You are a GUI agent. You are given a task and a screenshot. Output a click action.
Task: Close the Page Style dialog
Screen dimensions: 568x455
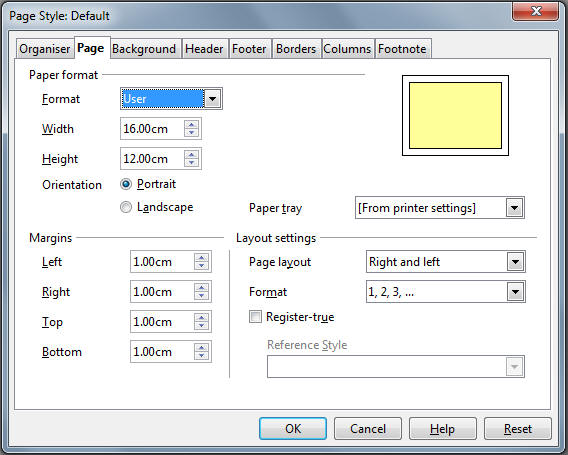pos(535,11)
